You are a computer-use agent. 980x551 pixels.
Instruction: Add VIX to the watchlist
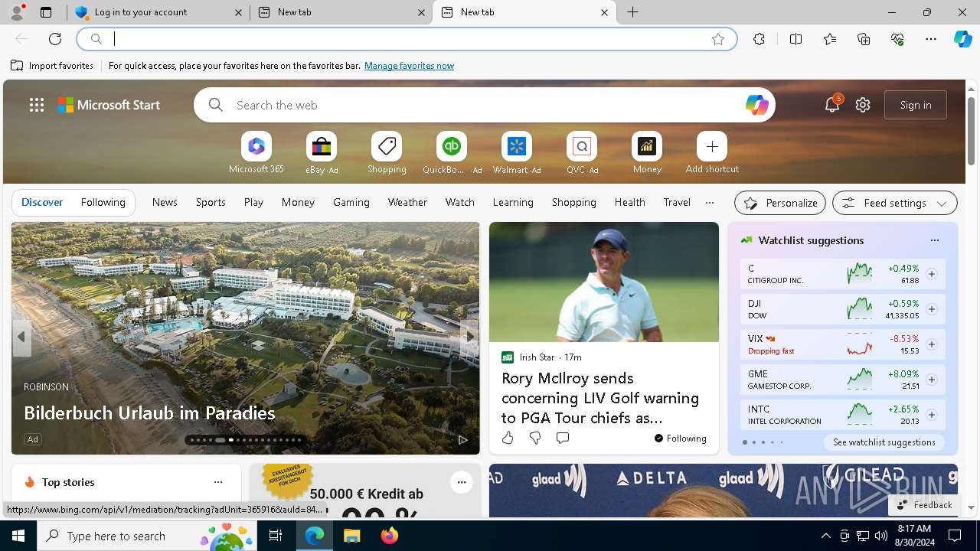tap(931, 344)
